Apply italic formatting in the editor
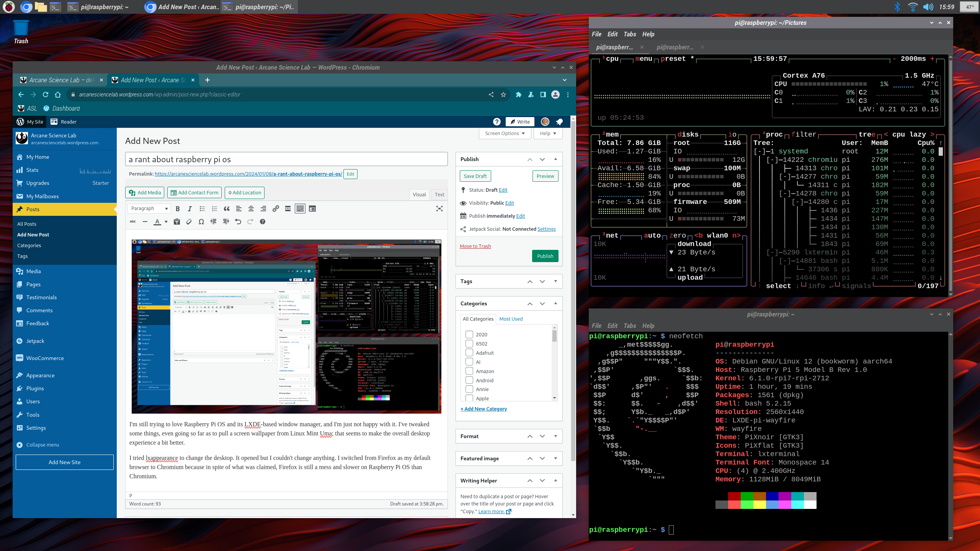The height and width of the screenshot is (551, 980). (190, 209)
